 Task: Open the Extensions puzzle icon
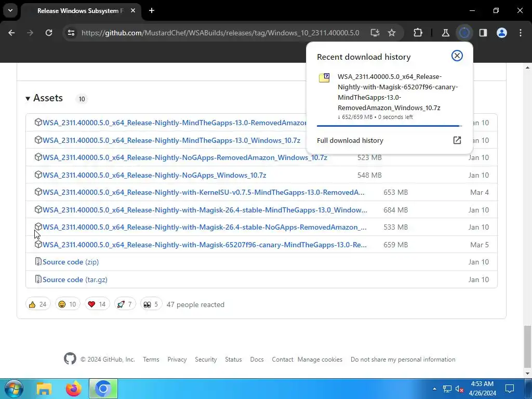pyautogui.click(x=418, y=33)
